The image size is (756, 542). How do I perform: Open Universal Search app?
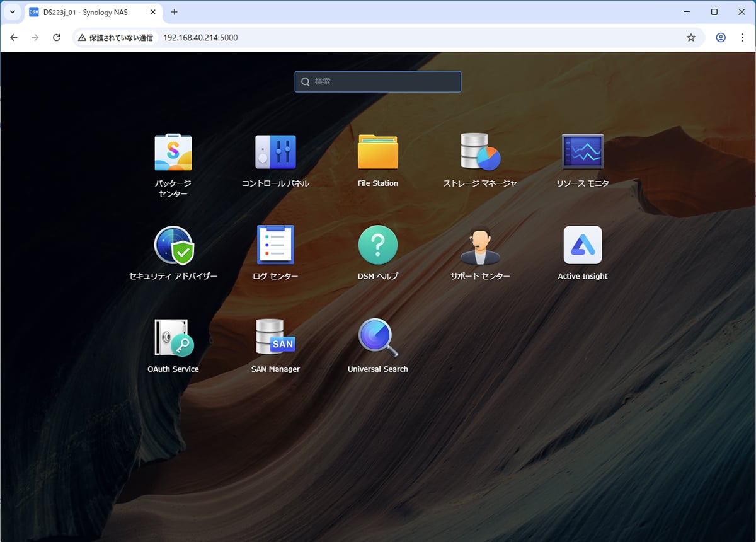click(377, 338)
